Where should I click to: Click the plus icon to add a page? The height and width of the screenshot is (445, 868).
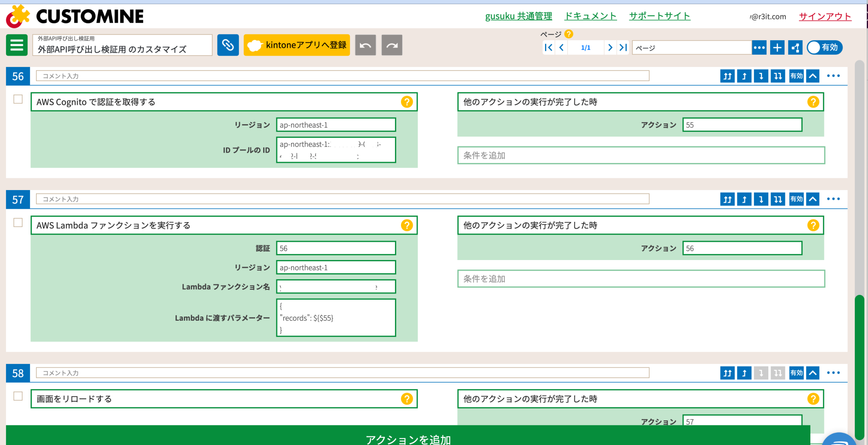point(777,47)
